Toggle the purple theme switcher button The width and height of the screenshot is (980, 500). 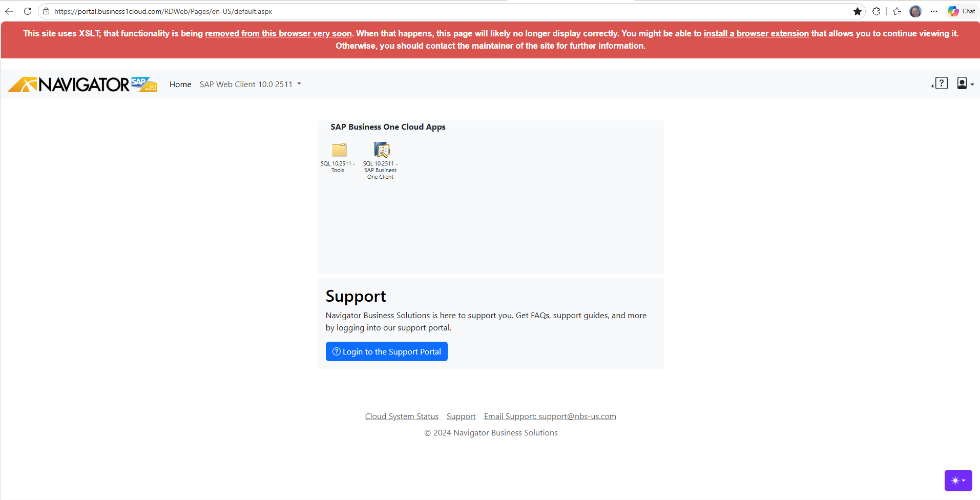958,481
